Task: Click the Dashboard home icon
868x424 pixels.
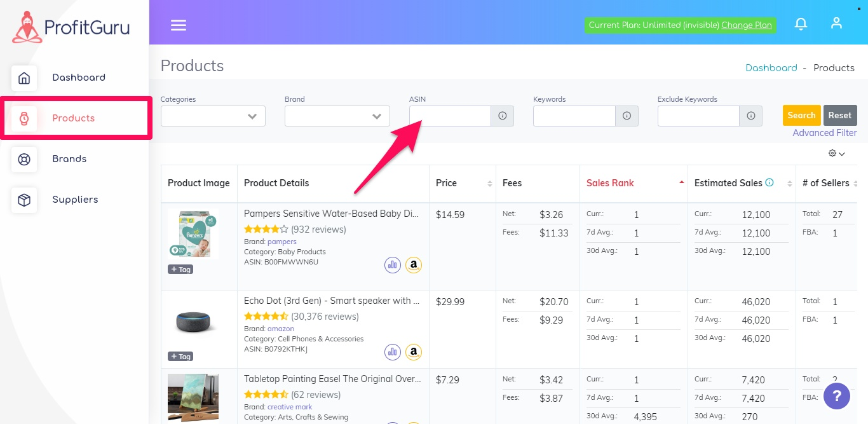Action: (x=24, y=78)
